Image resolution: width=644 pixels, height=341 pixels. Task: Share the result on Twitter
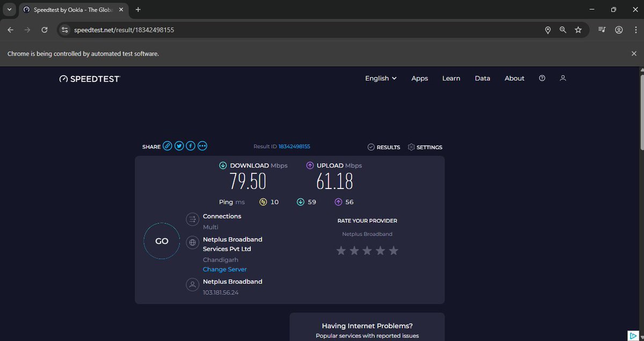pyautogui.click(x=179, y=146)
